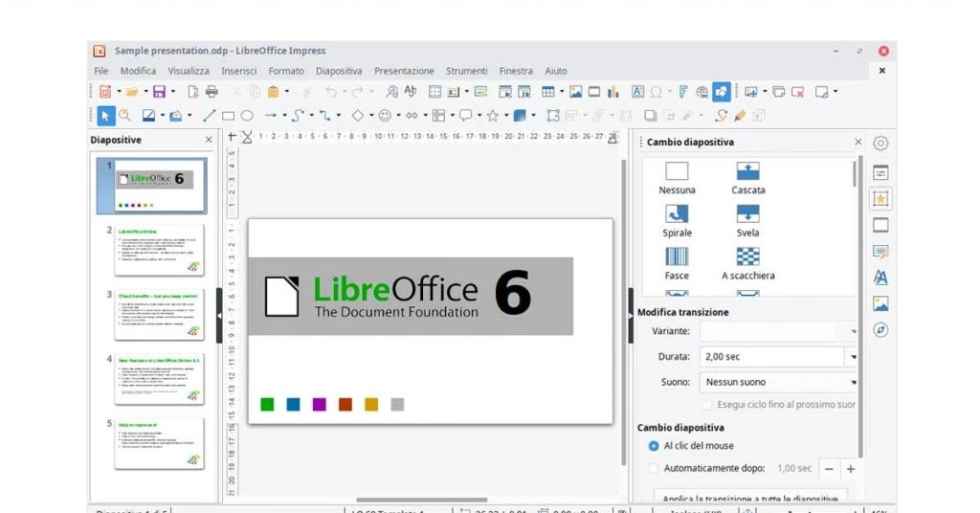Choose the 'A scacchiera' transition

(x=748, y=264)
